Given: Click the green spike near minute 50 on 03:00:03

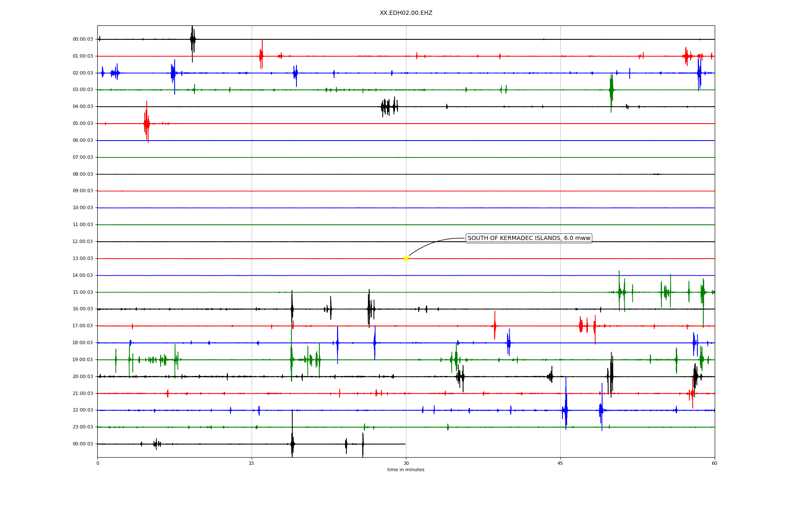Looking at the screenshot, I should pos(611,90).
